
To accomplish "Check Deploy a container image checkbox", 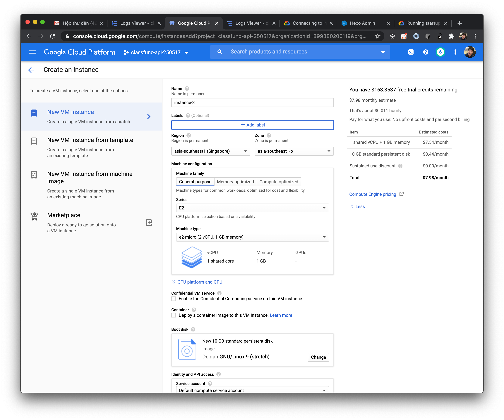I will [x=174, y=315].
